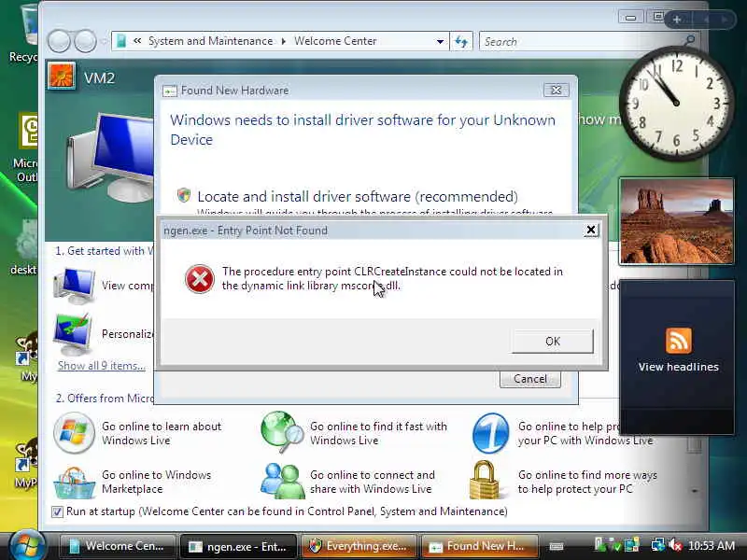Click the keyboard icon on the taskbar
The image size is (747, 560).
pyautogui.click(x=556, y=546)
